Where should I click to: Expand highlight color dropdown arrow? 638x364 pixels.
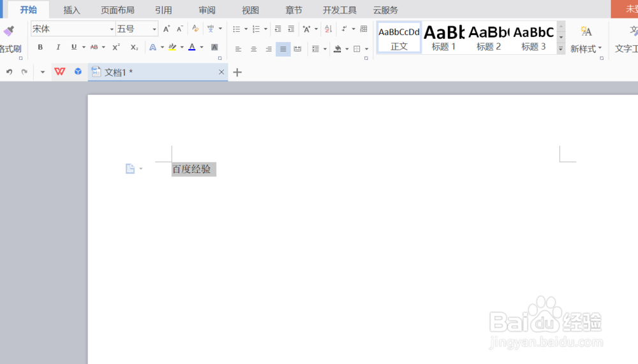(182, 47)
